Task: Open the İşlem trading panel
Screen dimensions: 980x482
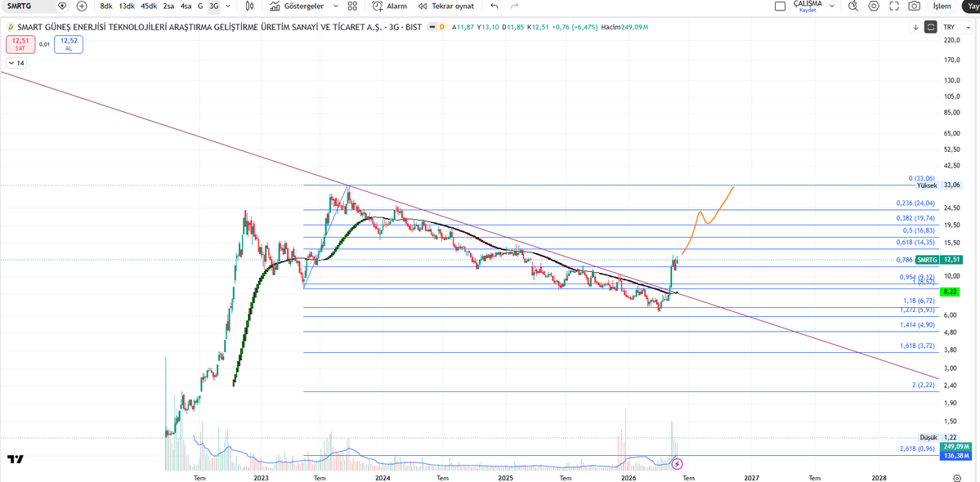Action: [942, 6]
